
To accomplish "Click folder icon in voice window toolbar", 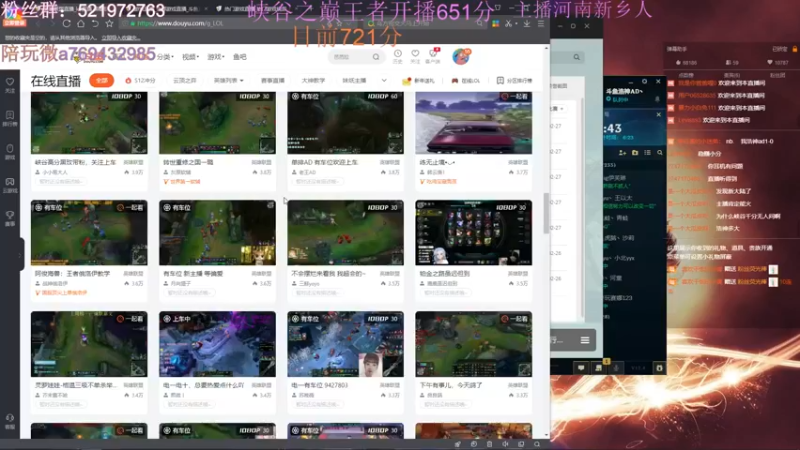I will (x=635, y=153).
